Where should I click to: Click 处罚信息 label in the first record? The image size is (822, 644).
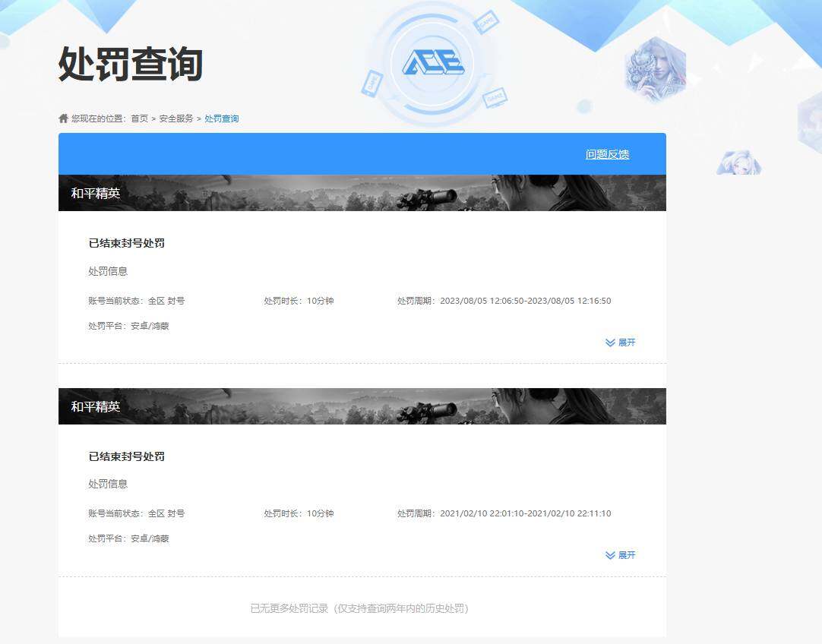pos(108,271)
